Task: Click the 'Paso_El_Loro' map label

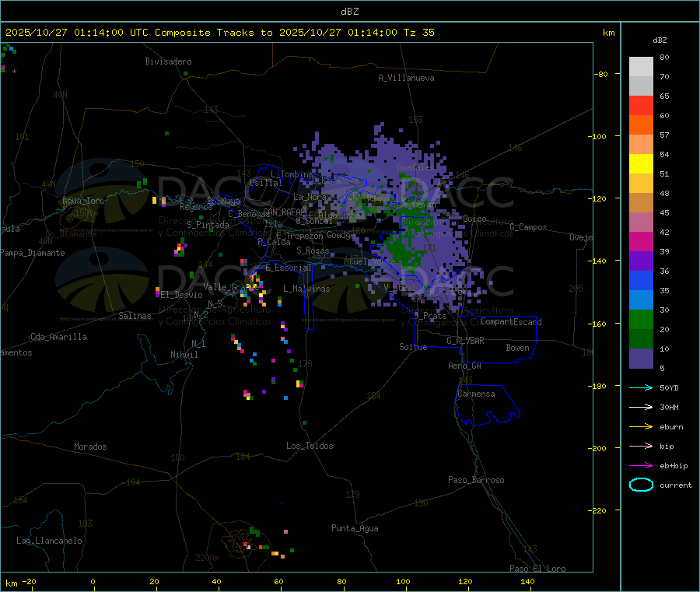Action: (537, 569)
